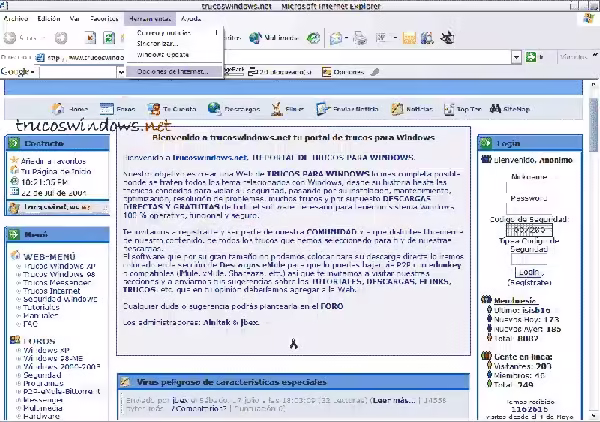Expand the Vínculos links bar chevron
Image resolution: width=600 pixels, height=422 pixels.
click(x=595, y=55)
